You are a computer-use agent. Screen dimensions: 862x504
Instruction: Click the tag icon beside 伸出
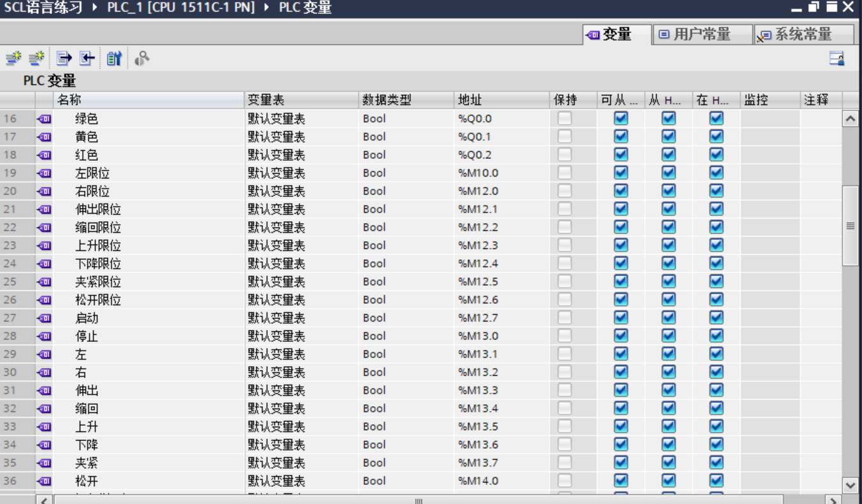[44, 390]
